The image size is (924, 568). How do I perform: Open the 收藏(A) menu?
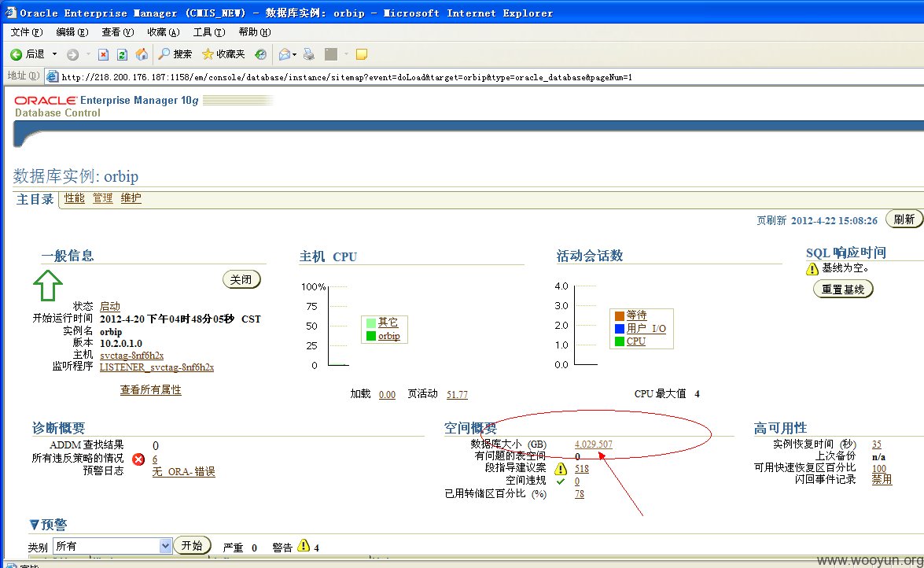pyautogui.click(x=164, y=31)
